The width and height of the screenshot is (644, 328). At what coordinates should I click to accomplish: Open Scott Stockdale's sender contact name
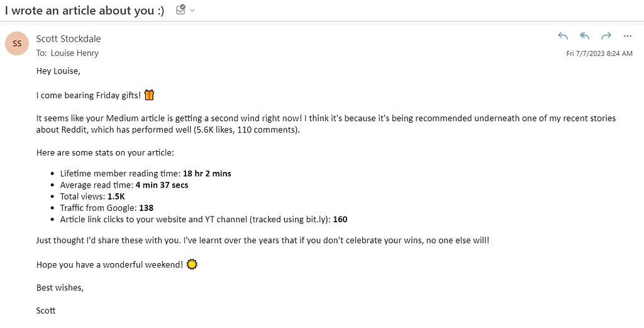point(68,38)
